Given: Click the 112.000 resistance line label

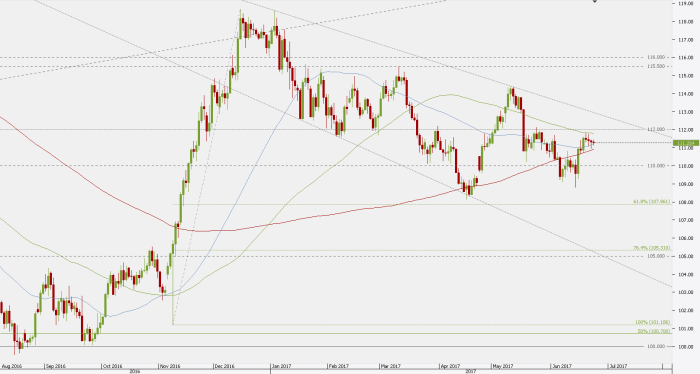Looking at the screenshot, I should point(656,129).
